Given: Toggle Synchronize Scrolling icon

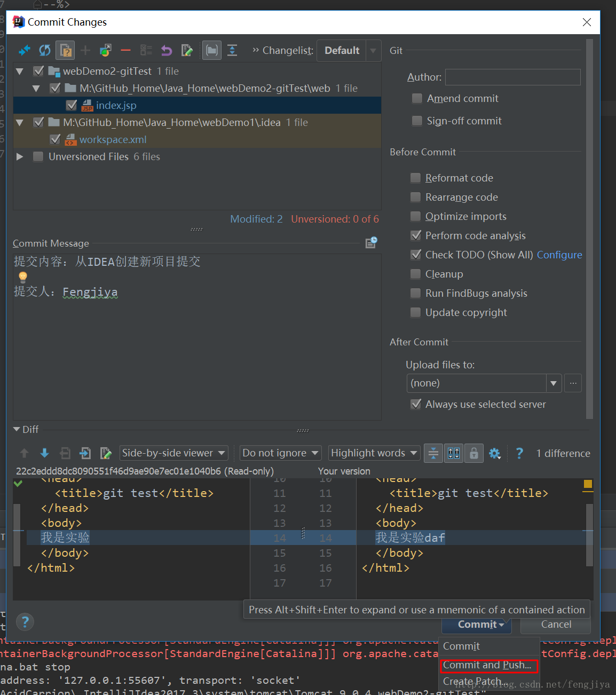Looking at the screenshot, I should tap(454, 453).
